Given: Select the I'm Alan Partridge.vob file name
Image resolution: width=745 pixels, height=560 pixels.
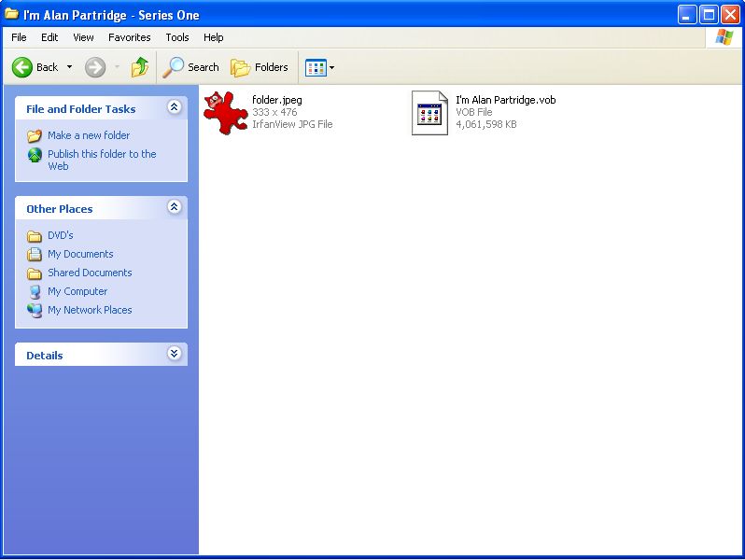Looking at the screenshot, I should tap(506, 100).
